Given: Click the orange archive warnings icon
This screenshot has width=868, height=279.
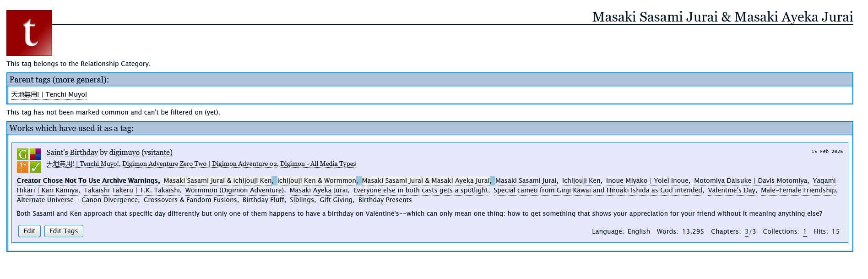Looking at the screenshot, I should [23, 167].
